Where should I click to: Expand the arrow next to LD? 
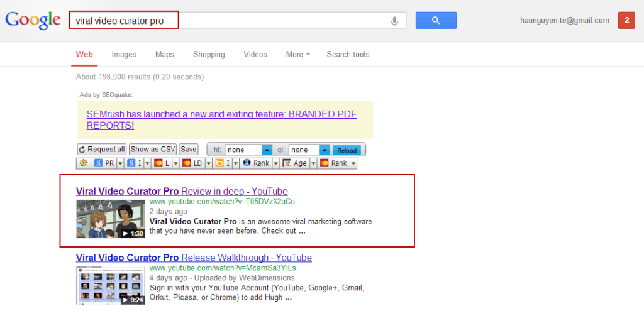pos(209,163)
